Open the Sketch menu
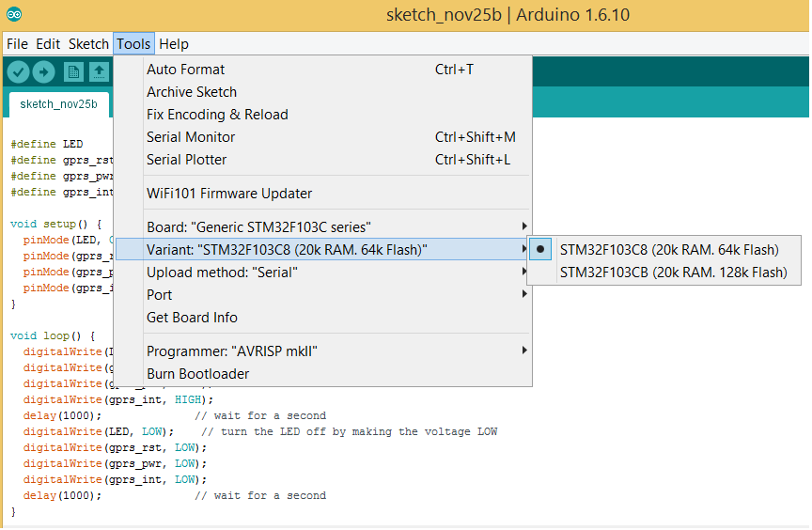Viewport: 812px width, 530px height. point(88,44)
